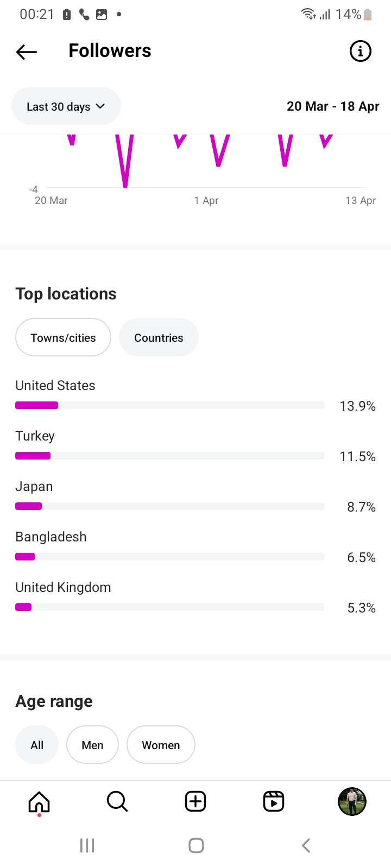This screenshot has width=391, height=868.
Task: Filter age range by Men
Action: pyautogui.click(x=92, y=745)
